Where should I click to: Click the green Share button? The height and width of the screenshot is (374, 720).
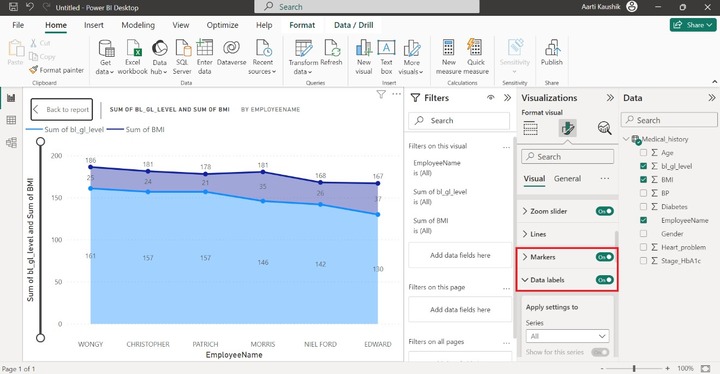pyautogui.click(x=693, y=25)
